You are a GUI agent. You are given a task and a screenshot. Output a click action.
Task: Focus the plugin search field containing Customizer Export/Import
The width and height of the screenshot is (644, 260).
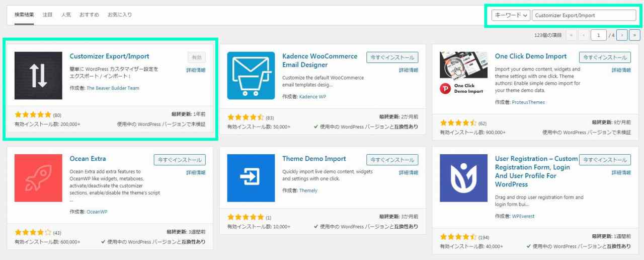[x=584, y=15]
